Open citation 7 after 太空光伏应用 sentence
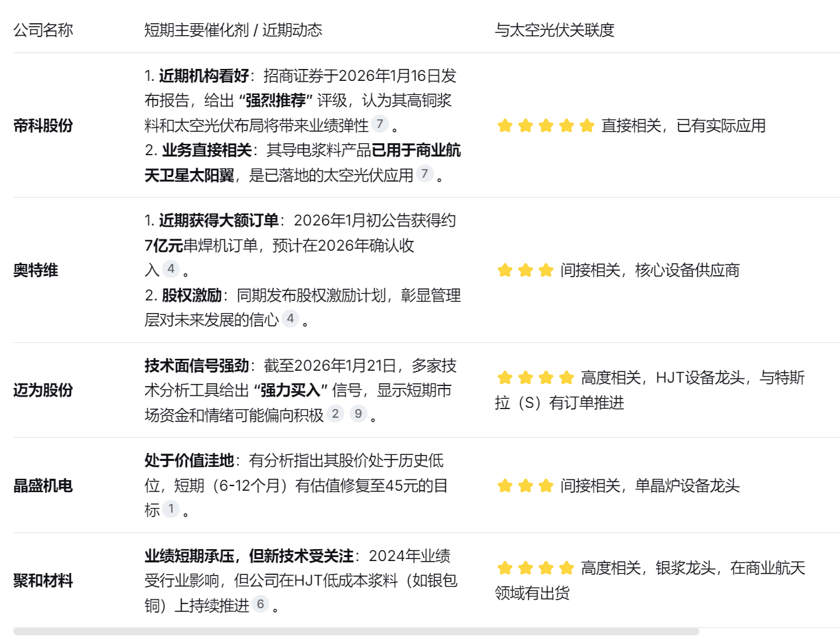Viewport: 840px width, 636px height. [x=425, y=174]
